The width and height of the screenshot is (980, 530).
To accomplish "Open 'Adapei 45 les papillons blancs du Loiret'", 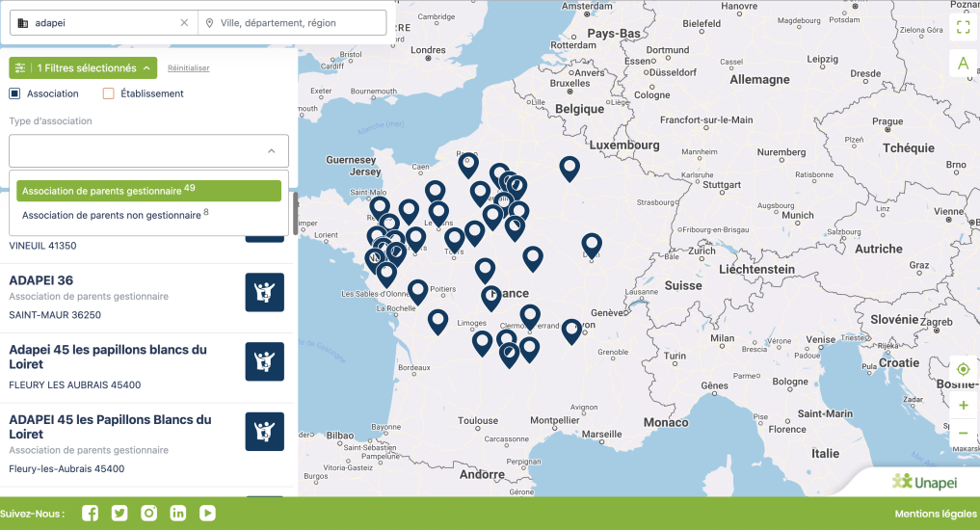I will click(108, 357).
